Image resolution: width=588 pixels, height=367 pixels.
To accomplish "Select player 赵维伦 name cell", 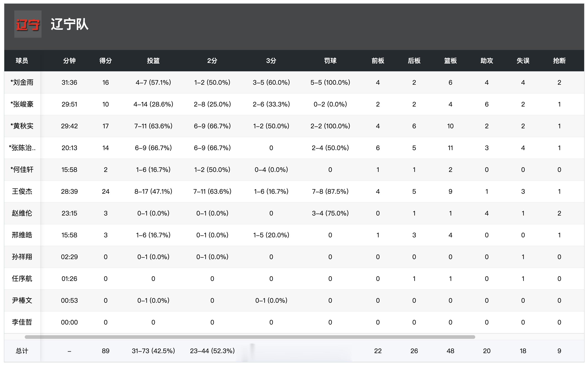I will click(22, 213).
